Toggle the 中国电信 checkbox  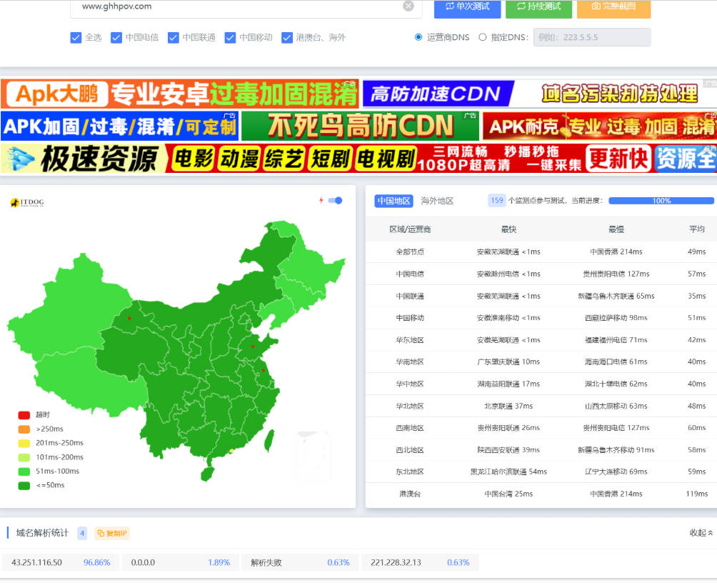[x=116, y=38]
